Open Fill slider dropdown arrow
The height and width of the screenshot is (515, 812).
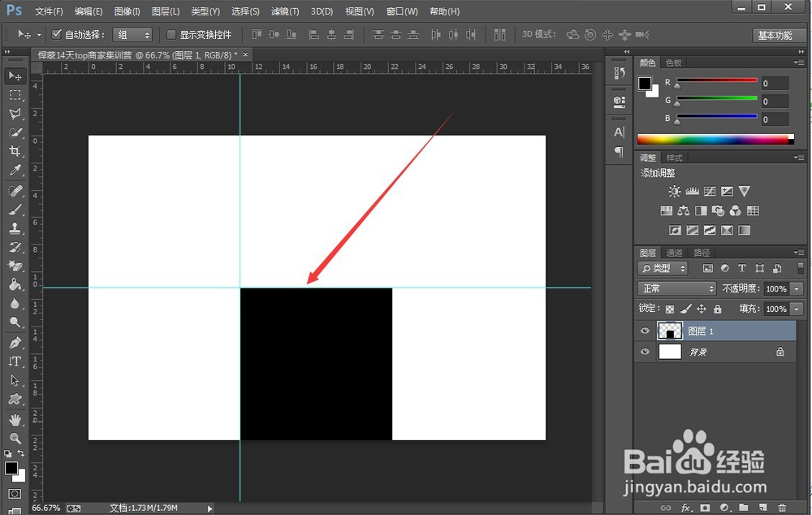tap(797, 309)
